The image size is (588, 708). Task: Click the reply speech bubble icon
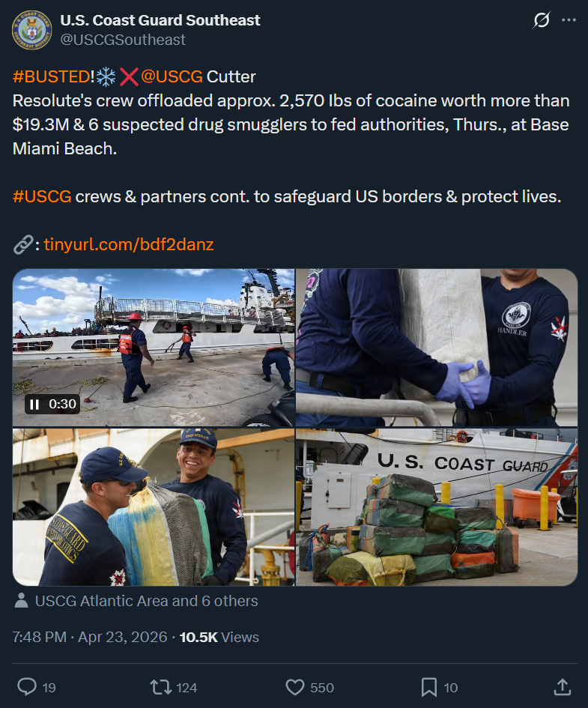(x=27, y=687)
